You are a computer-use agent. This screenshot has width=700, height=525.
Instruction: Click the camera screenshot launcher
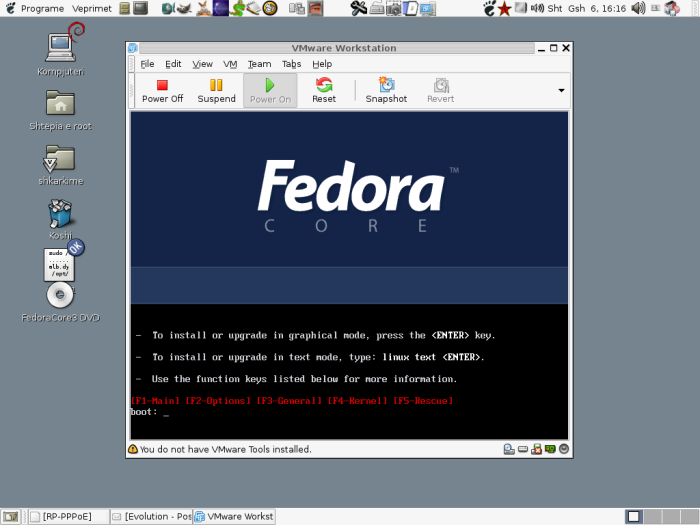tap(393, 8)
